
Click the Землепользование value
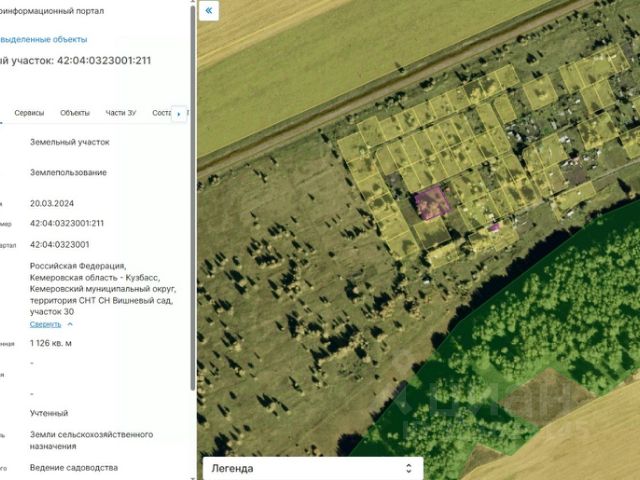[68, 172]
